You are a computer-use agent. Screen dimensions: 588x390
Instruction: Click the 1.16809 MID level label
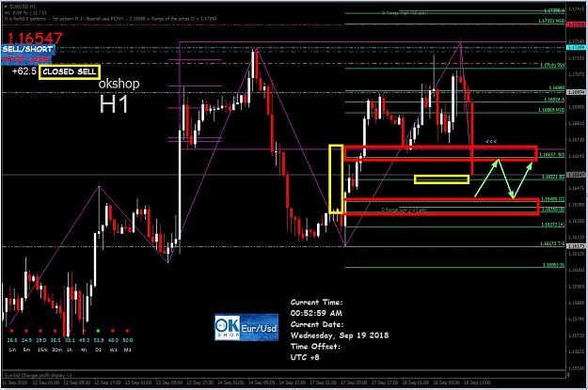click(551, 110)
